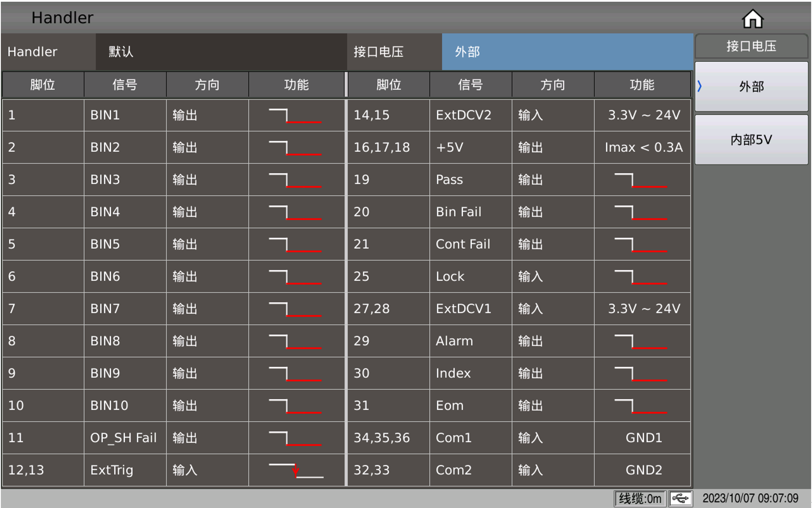This screenshot has height=508, width=812.
Task: Click the Lock input waveform icon
Action: (641, 277)
